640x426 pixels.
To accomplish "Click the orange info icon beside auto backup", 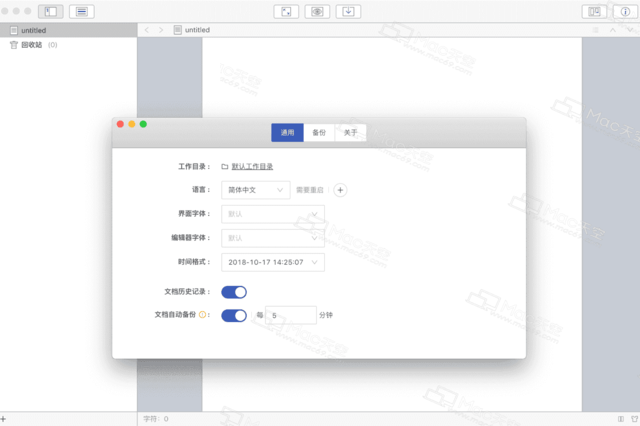I will click(202, 315).
